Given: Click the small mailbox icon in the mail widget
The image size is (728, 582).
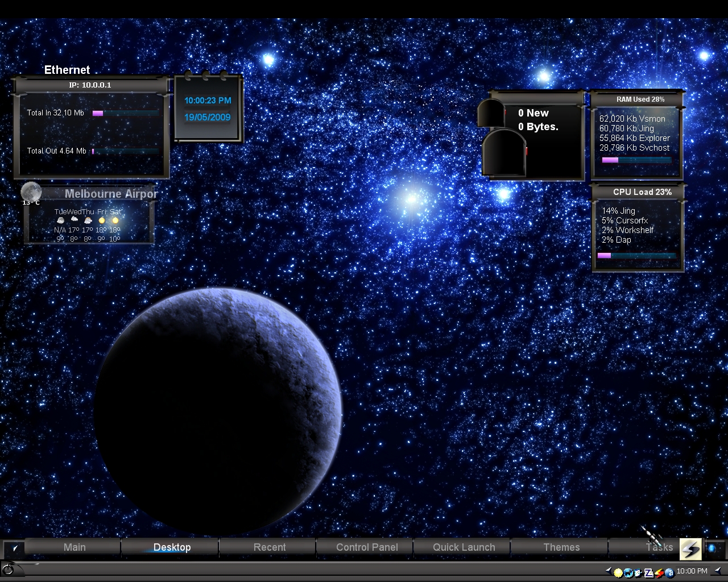Looking at the screenshot, I should pos(490,113).
